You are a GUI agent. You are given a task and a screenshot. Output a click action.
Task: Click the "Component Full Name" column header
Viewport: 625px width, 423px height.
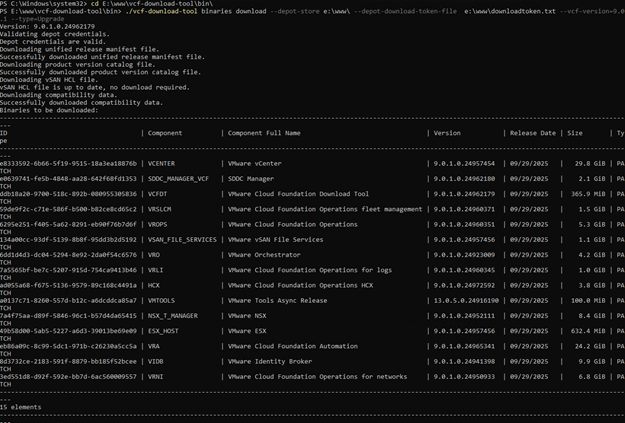264,133
